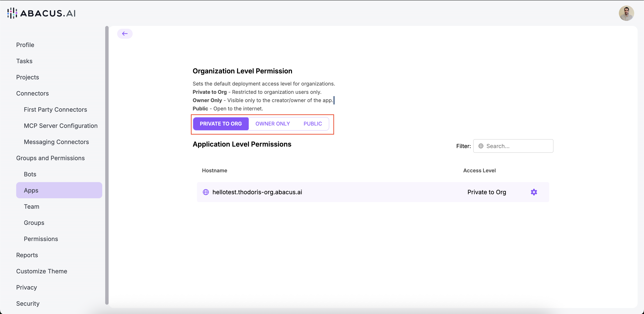This screenshot has height=314, width=644.
Task: Open the Security settings page
Action: pos(28,304)
